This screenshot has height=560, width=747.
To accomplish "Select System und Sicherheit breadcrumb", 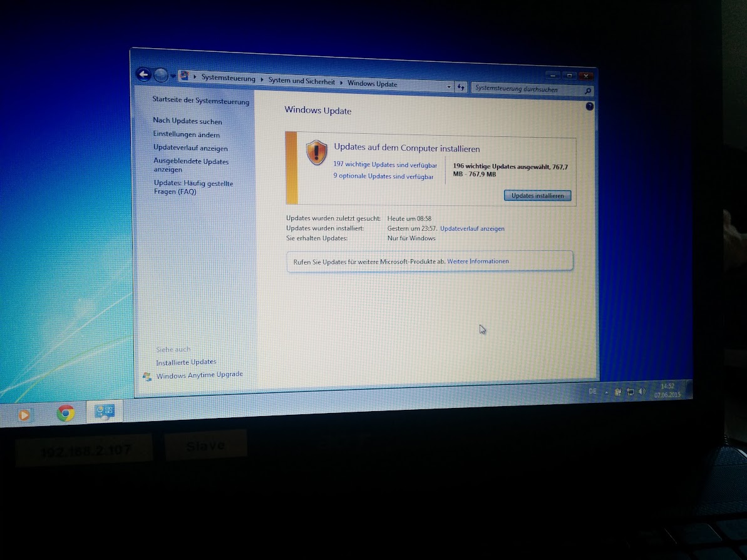I will tap(301, 81).
